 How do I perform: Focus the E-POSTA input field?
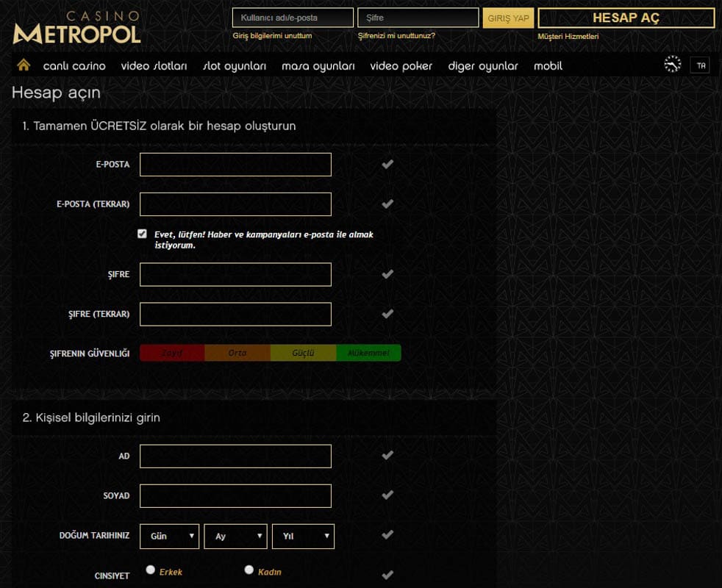235,165
